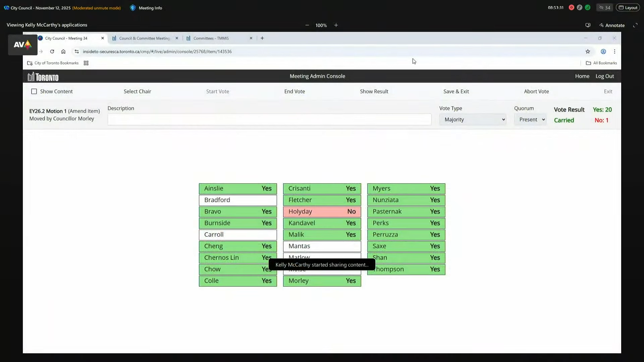
Task: Open Layout view options
Action: point(628,7)
